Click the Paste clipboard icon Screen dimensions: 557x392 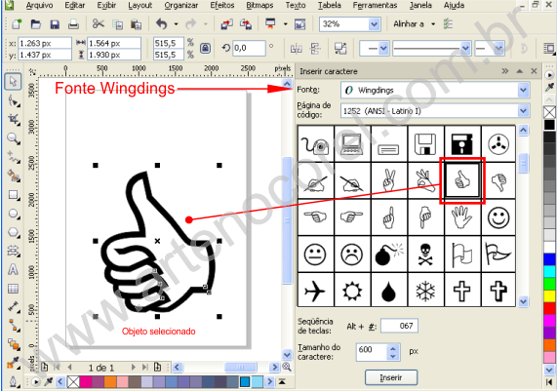[x=136, y=24]
